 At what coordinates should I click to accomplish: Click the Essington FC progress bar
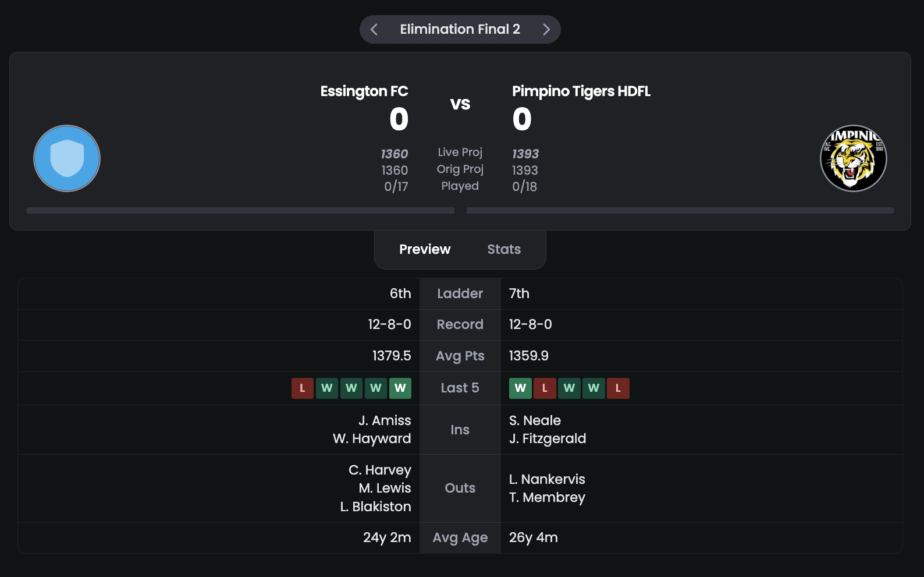pos(240,211)
